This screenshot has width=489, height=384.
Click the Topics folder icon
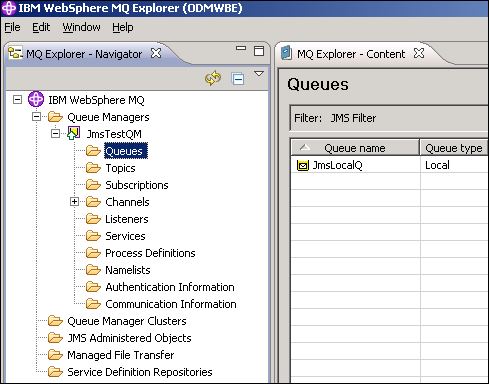[x=93, y=168]
